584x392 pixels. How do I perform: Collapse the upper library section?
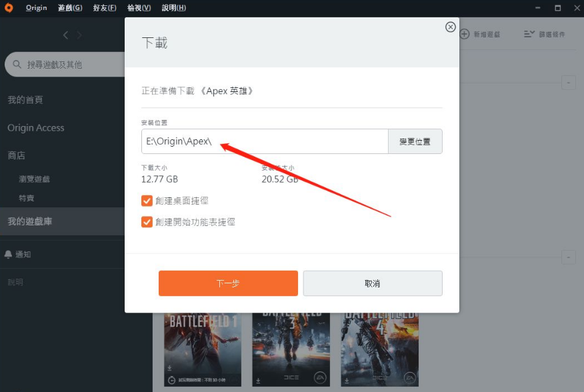569,83
